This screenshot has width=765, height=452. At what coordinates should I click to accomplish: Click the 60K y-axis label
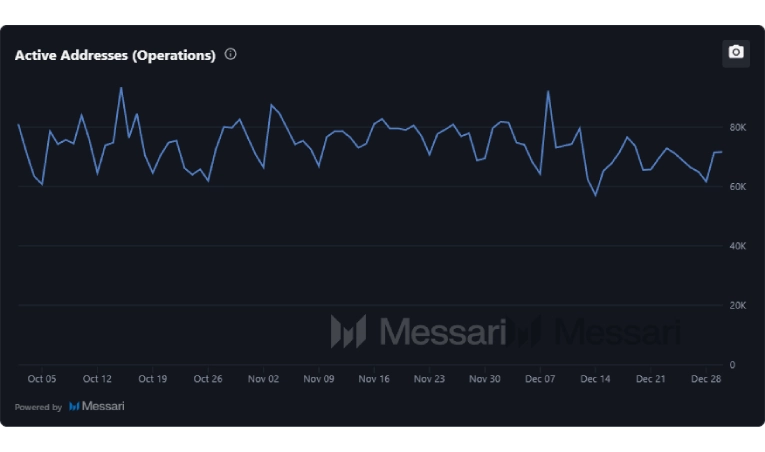[739, 187]
